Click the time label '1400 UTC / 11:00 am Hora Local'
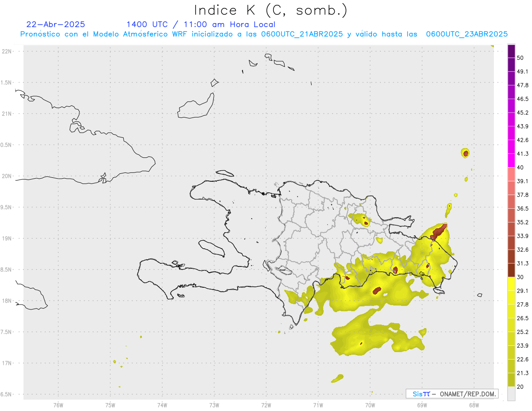The height and width of the screenshot is (411, 532). pos(201,24)
